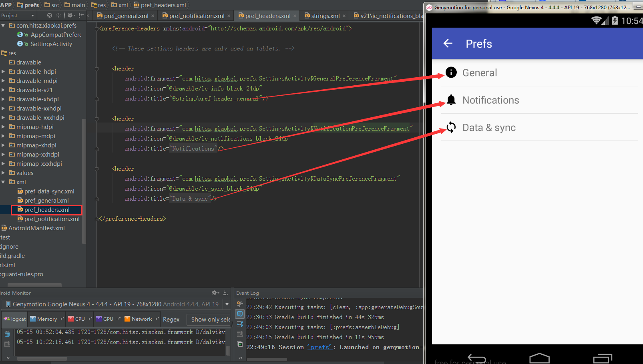Click 'xml' in the breadcrumb bar

120,5
